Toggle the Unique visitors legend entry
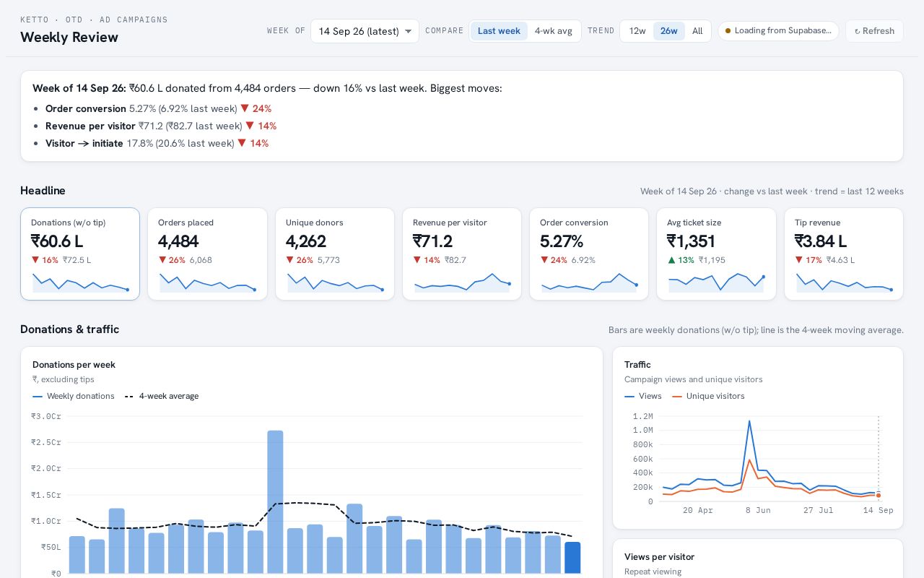924x578 pixels. 708,396
